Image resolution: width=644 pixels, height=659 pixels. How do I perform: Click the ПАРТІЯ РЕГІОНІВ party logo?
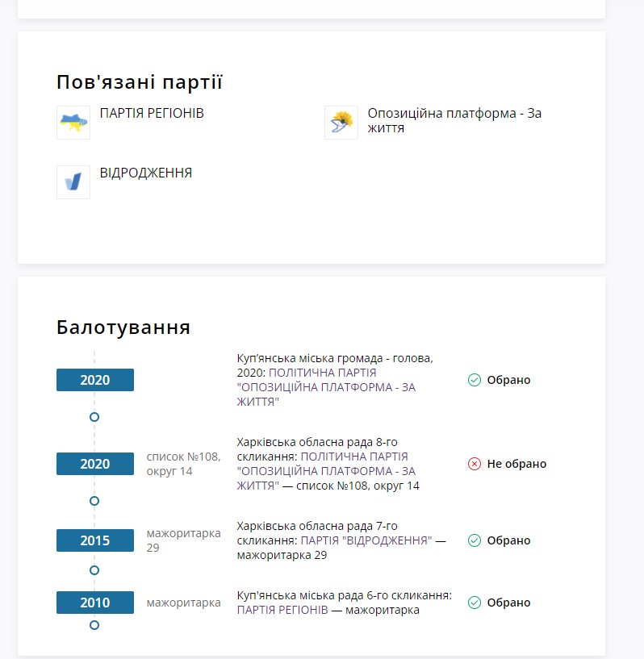click(x=73, y=123)
